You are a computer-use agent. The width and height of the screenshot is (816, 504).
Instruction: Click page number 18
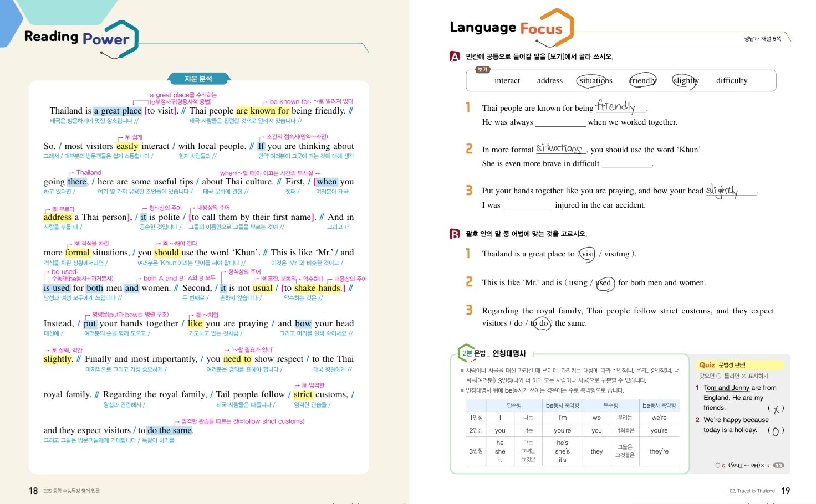(x=33, y=491)
